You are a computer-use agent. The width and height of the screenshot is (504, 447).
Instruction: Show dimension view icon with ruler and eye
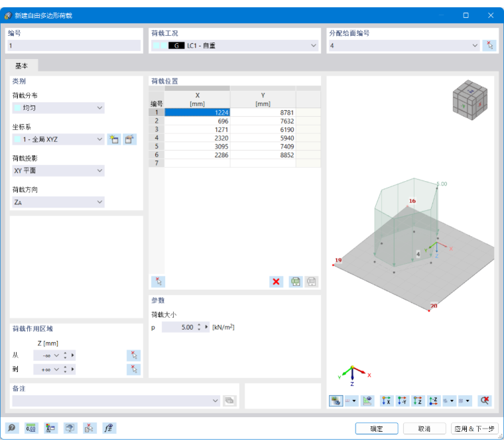click(367, 401)
